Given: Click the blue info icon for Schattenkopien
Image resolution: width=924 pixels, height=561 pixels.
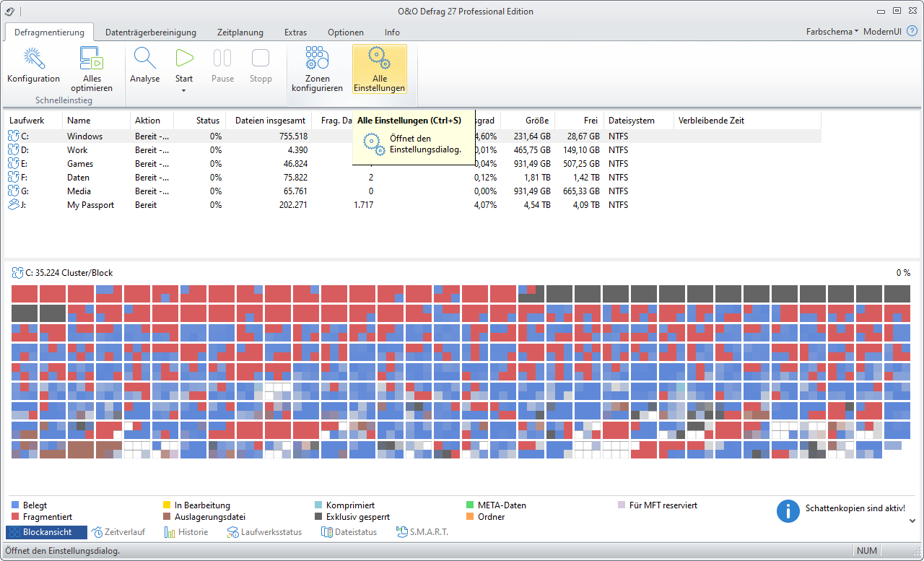Looking at the screenshot, I should tap(788, 510).
